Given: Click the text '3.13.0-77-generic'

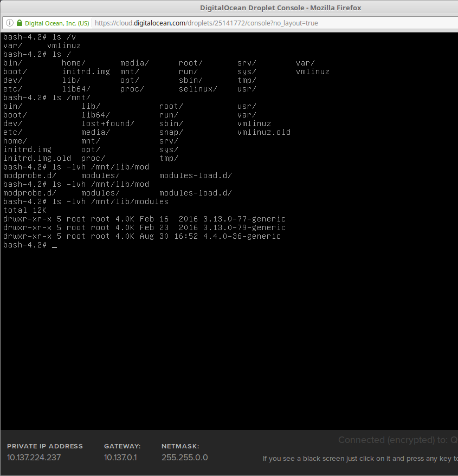Looking at the screenshot, I should click(x=244, y=219).
